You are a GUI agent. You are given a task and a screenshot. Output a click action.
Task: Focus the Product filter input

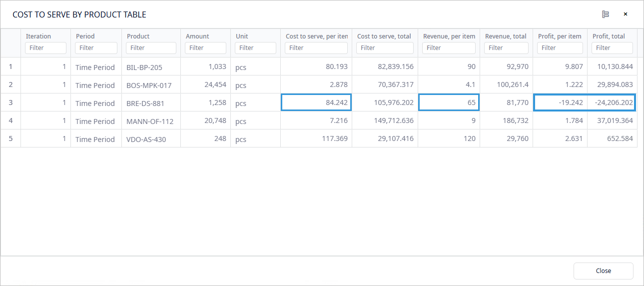tap(151, 48)
